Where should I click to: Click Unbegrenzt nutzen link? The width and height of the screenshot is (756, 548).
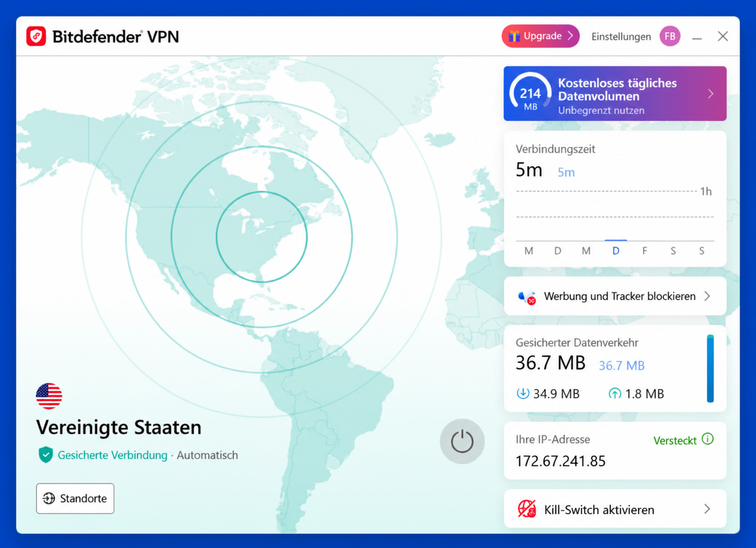(601, 110)
